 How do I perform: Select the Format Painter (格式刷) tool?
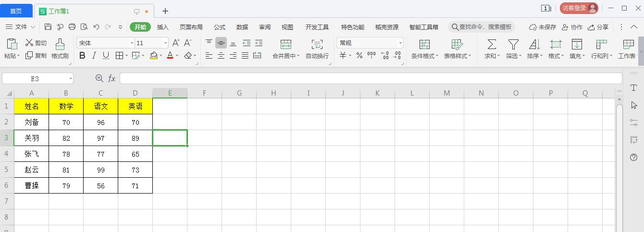coord(60,49)
